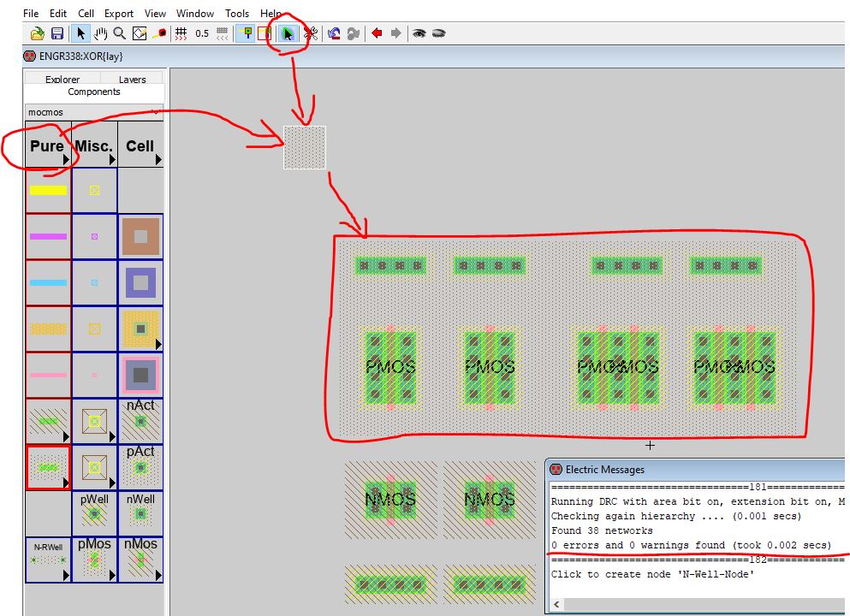Click the top-left PMOS transistor in layout
Screen dimensions: 850x616
pos(390,368)
